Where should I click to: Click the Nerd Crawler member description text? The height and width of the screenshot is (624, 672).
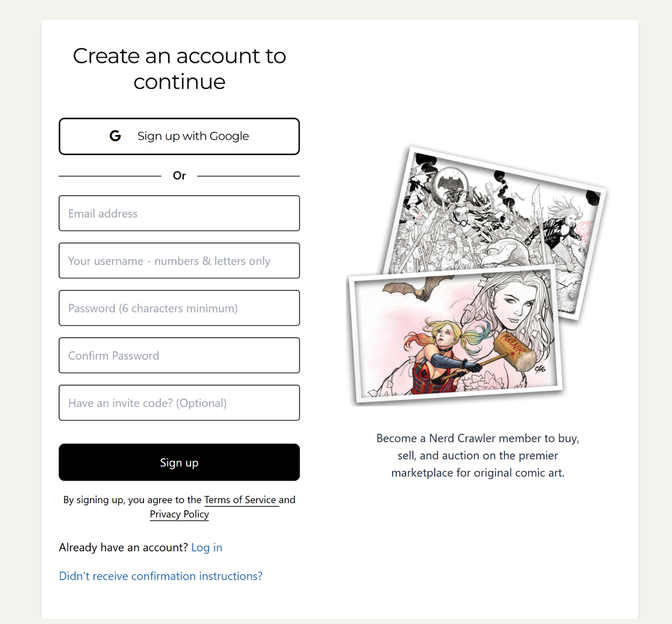pos(478,455)
